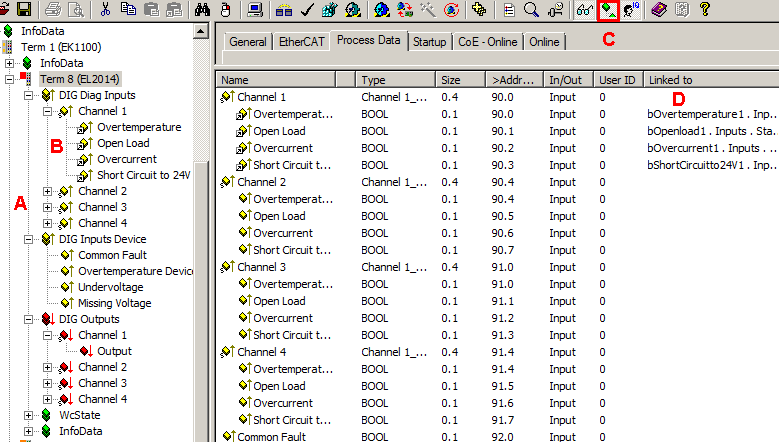This screenshot has height=442, width=779.
Task: Click the Paste clipboard icon
Action: (x=152, y=9)
